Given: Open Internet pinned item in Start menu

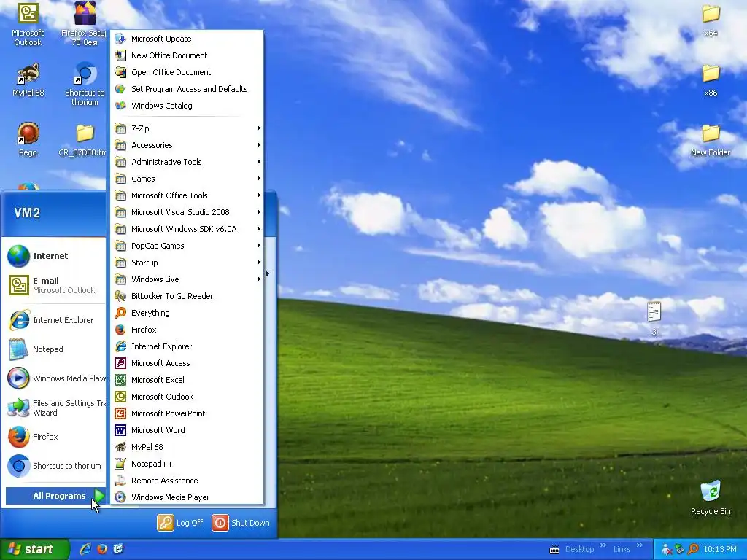Looking at the screenshot, I should 55,256.
